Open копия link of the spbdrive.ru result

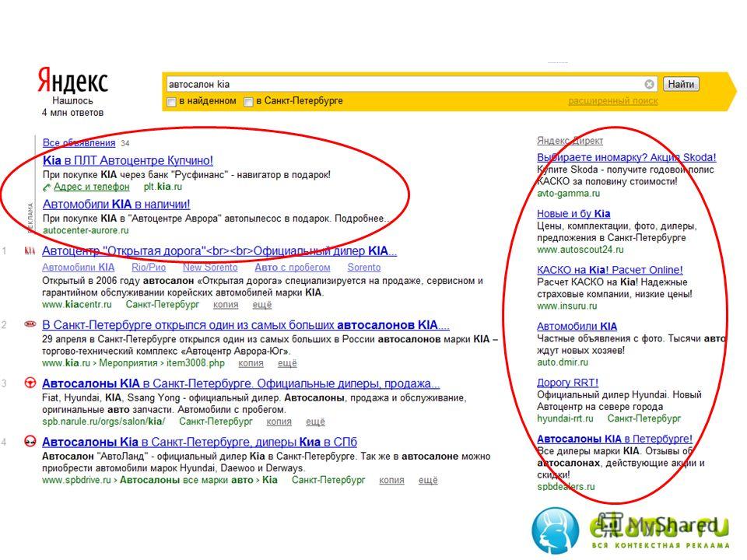point(391,480)
